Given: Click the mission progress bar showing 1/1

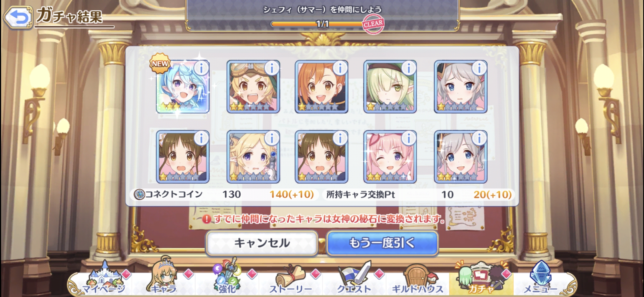Looking at the screenshot, I should coord(322,24).
